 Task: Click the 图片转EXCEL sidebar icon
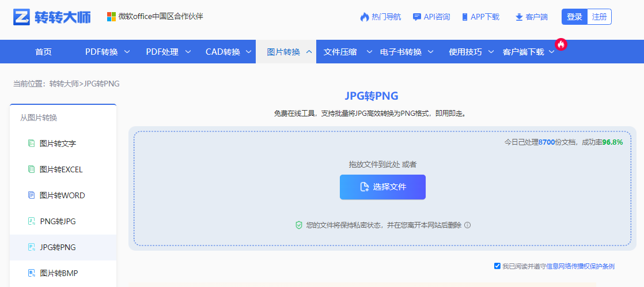[x=31, y=169]
